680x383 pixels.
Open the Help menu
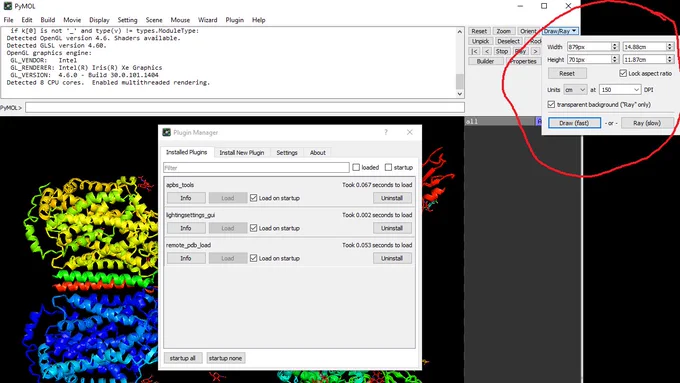(x=258, y=20)
